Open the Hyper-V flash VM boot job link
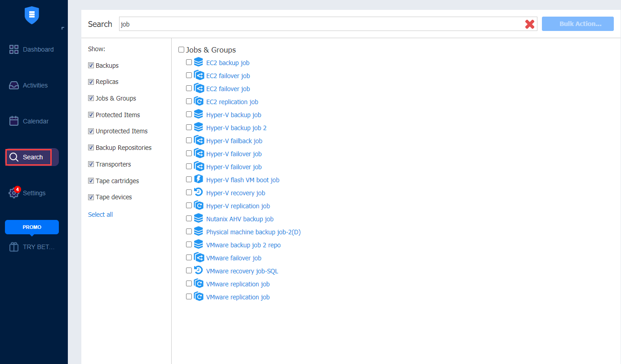This screenshot has width=621, height=364. pyautogui.click(x=243, y=180)
